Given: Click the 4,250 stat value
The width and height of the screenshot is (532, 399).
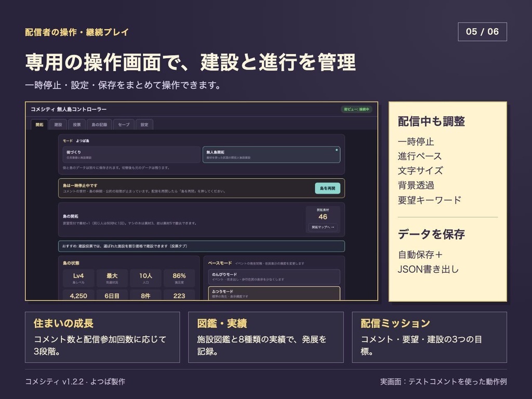Looking at the screenshot, I should [78, 296].
